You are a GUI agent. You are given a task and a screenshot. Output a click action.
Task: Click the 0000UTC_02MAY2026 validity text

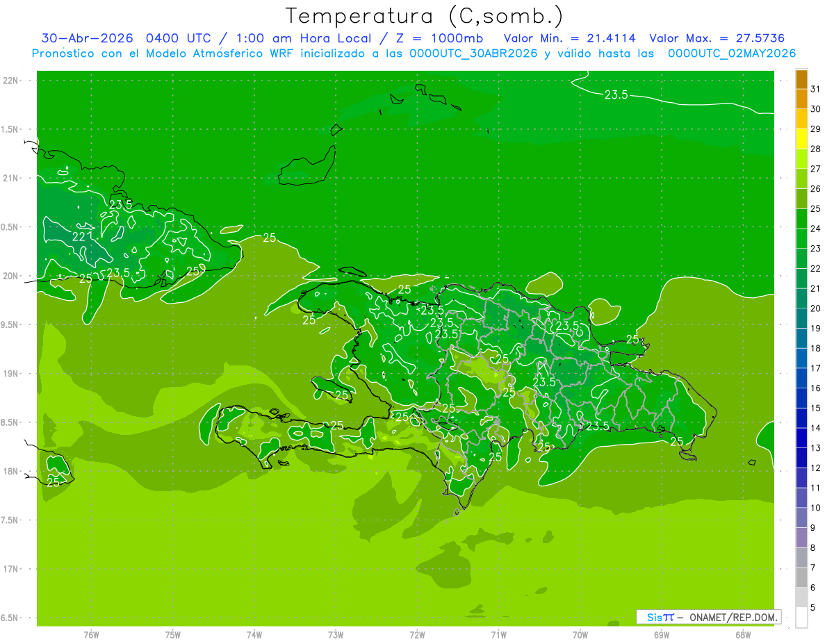point(732,53)
